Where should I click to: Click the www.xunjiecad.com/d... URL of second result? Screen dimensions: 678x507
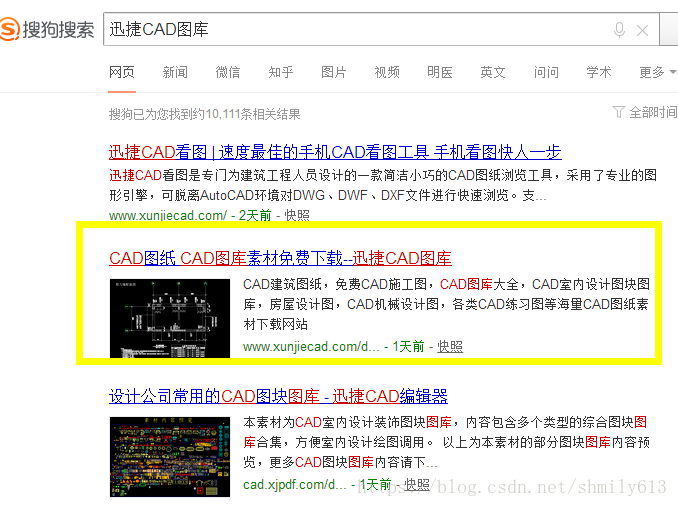click(311, 347)
